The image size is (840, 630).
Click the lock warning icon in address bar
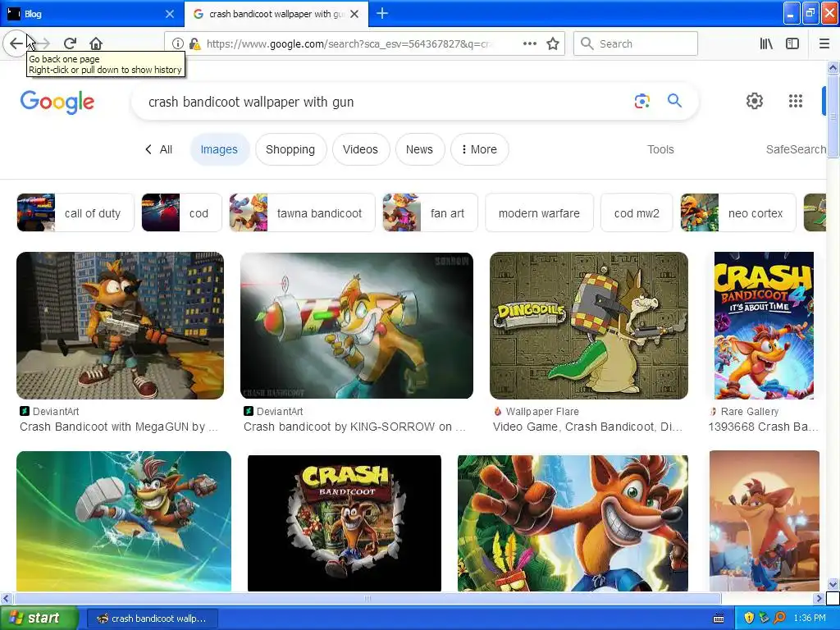(x=195, y=44)
